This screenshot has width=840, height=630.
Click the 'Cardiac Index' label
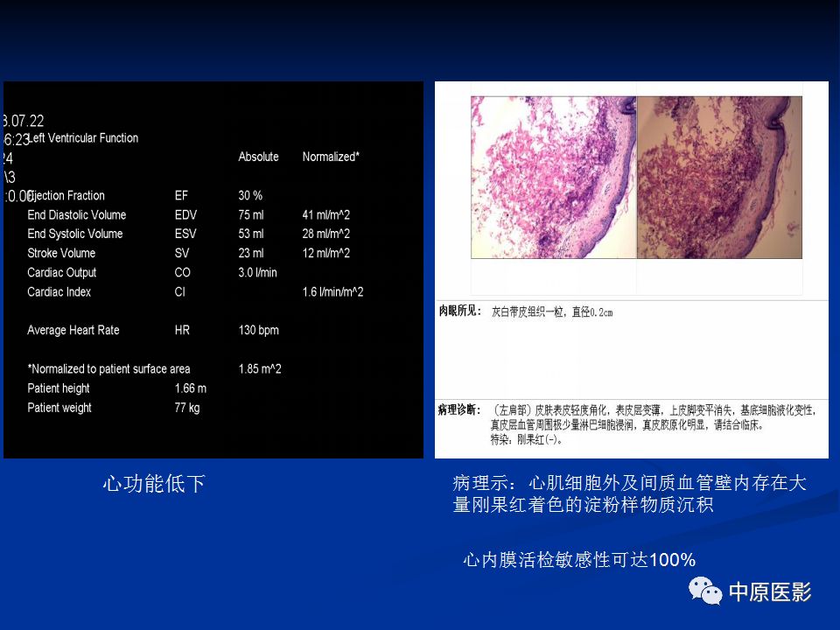(59, 292)
